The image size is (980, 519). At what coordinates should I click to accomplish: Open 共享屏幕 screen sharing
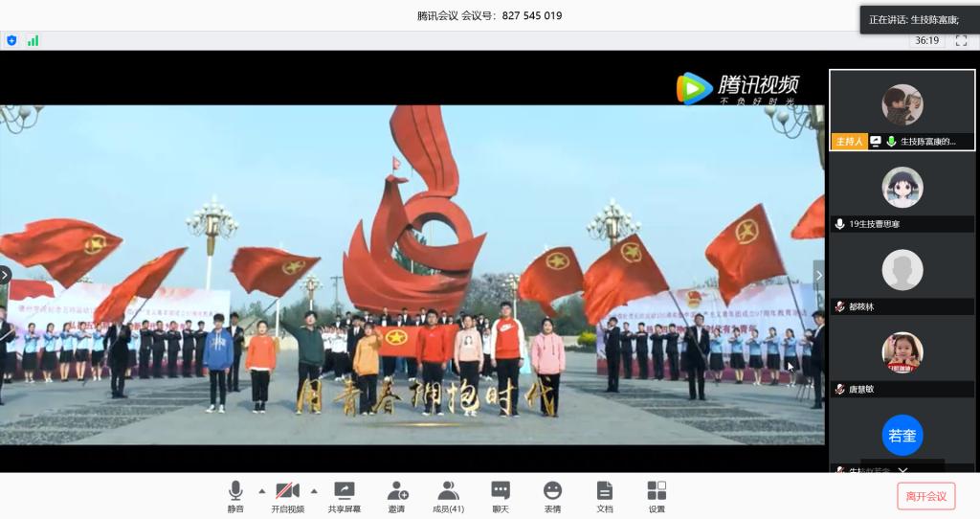click(344, 496)
